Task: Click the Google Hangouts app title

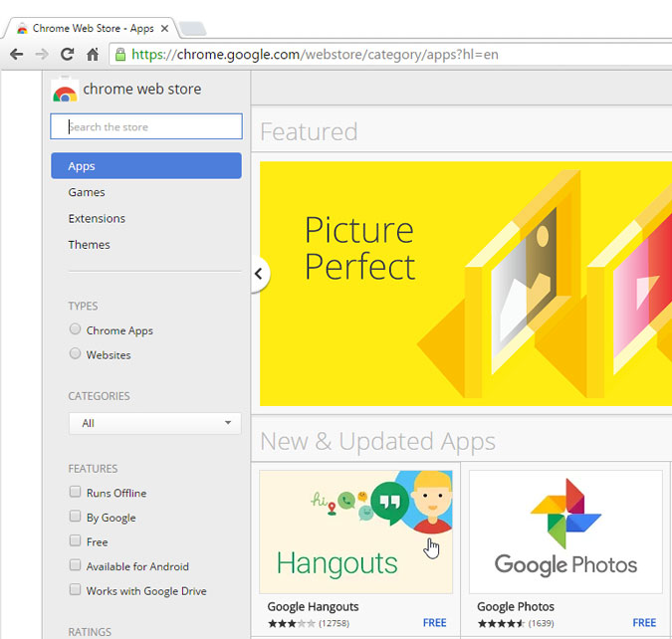Action: 313,606
